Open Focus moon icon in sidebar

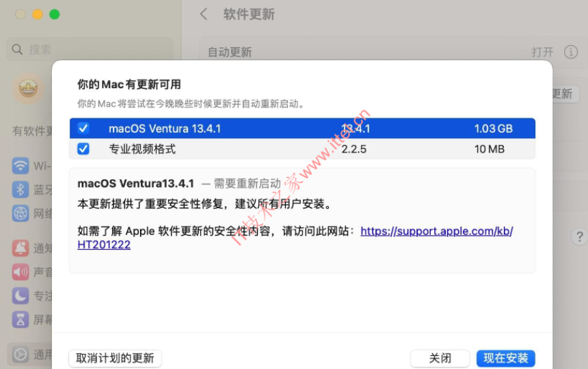[21, 296]
